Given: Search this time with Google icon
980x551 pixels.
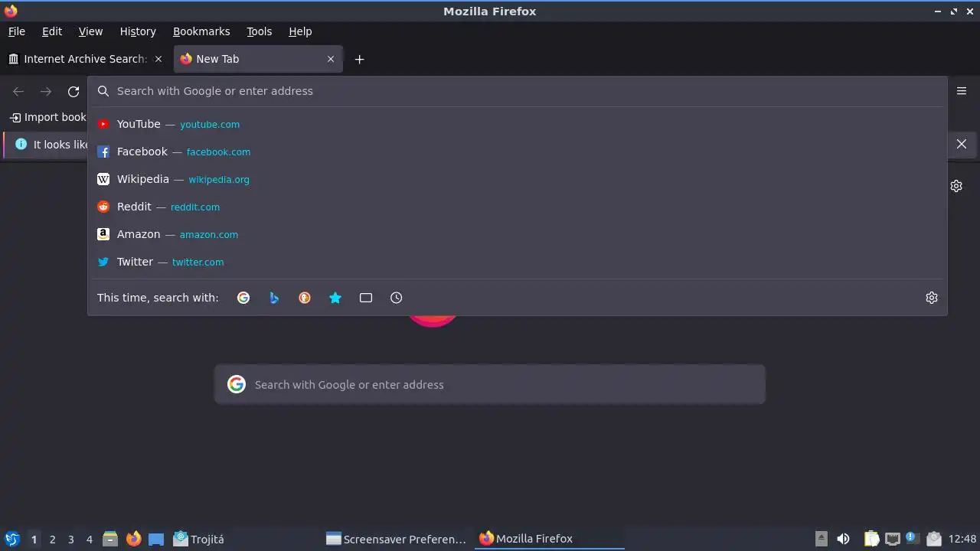Looking at the screenshot, I should [243, 298].
